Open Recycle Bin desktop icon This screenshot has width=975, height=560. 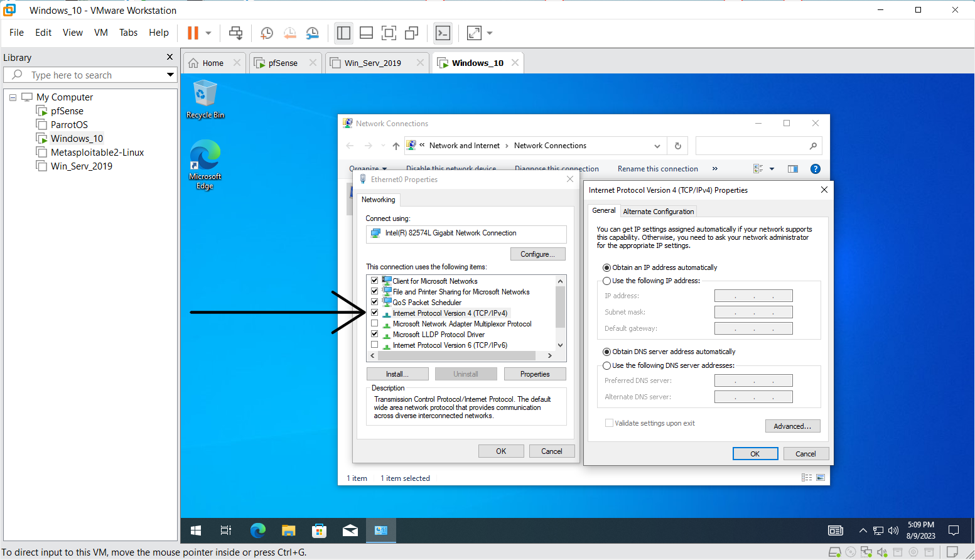205,99
